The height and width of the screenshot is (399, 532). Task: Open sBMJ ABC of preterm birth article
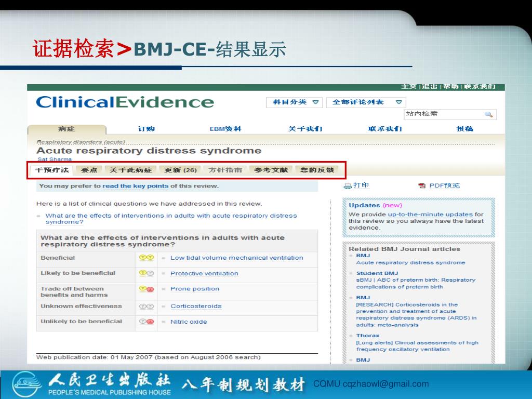(416, 283)
